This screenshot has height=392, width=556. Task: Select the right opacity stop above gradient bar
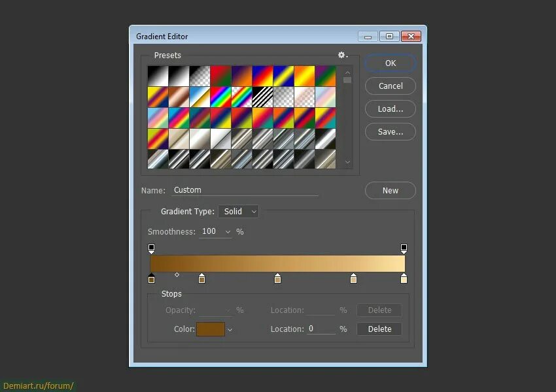click(404, 248)
